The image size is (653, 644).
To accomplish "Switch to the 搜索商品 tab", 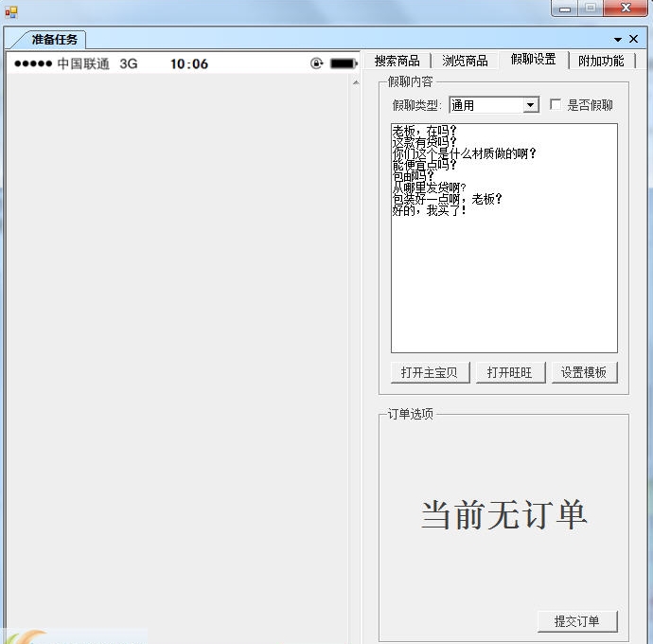I will click(x=397, y=61).
